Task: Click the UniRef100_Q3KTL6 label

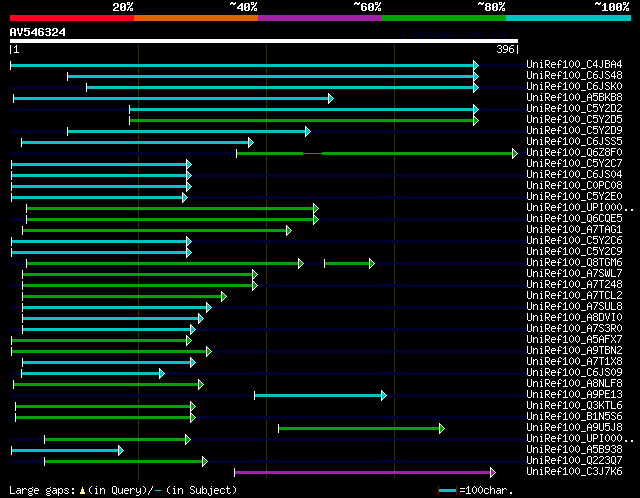Action: 574,406
